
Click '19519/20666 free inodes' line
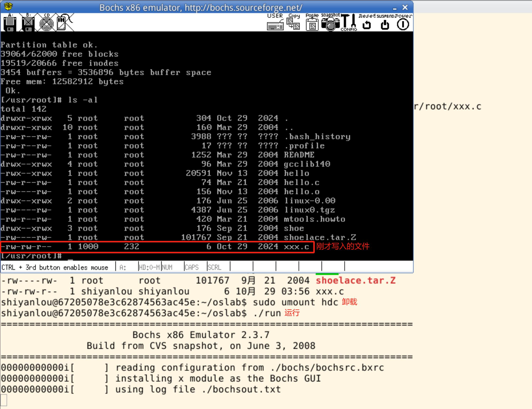59,63
